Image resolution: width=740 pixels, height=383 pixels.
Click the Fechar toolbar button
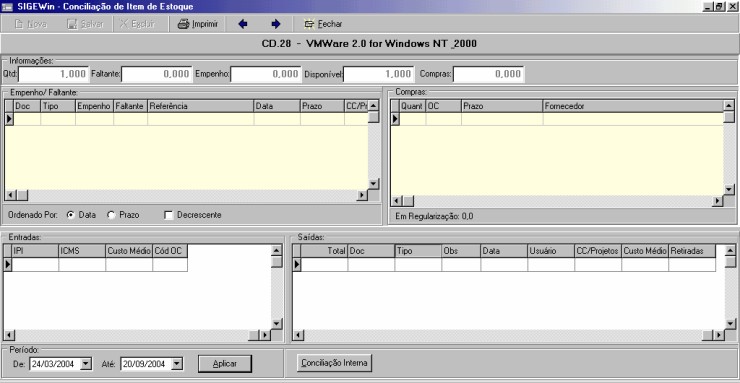(323, 24)
